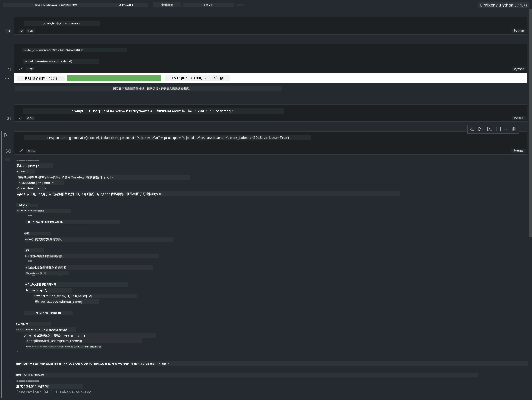
Task: Open output actions for the cell 4 output
Action: pyautogui.click(x=7, y=160)
